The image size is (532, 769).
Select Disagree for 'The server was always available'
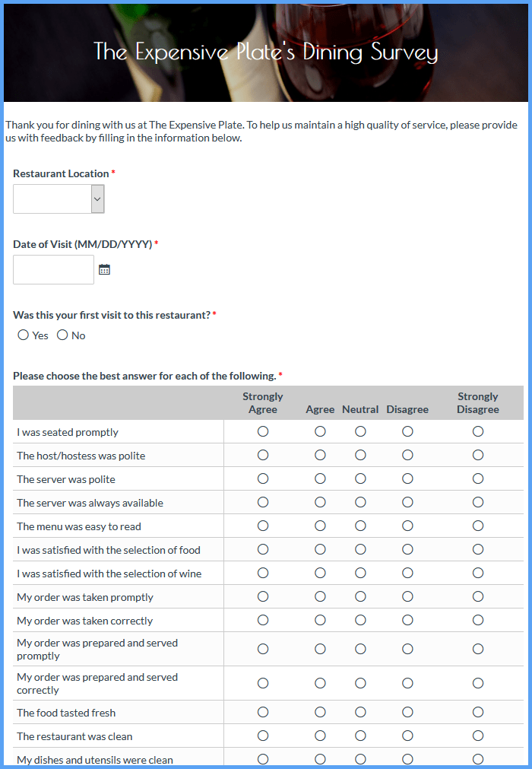407,502
